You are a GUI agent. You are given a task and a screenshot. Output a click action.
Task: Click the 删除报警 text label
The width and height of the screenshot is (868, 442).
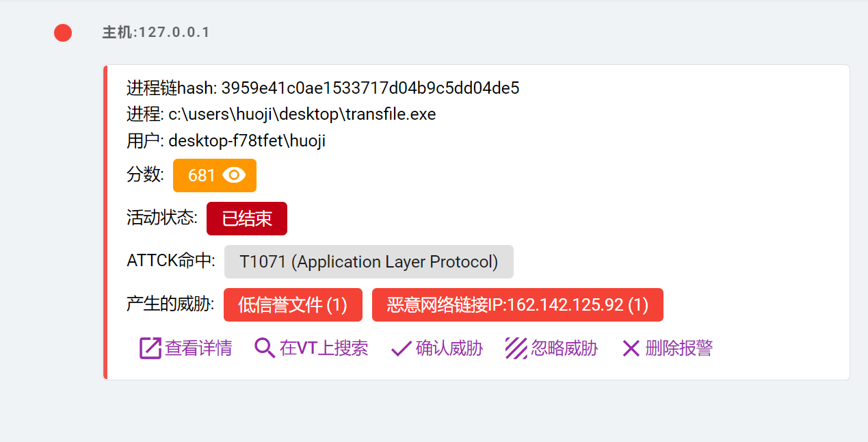[x=679, y=348]
